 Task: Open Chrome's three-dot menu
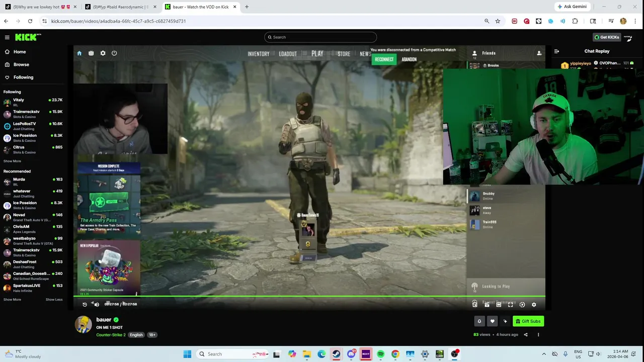(x=635, y=21)
